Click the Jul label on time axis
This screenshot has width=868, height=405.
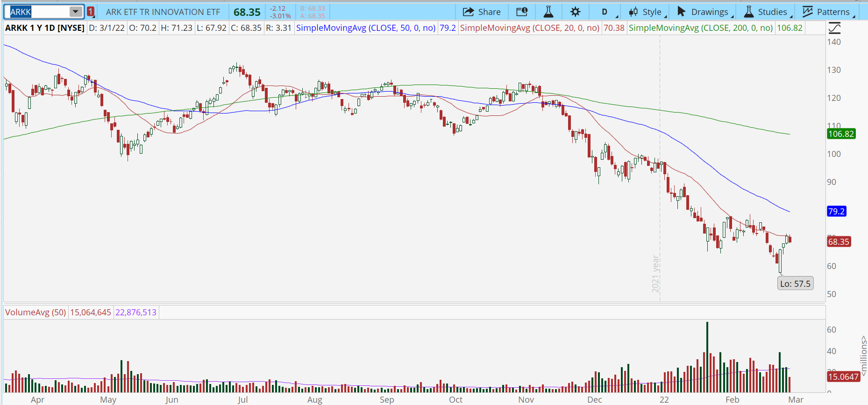[242, 400]
